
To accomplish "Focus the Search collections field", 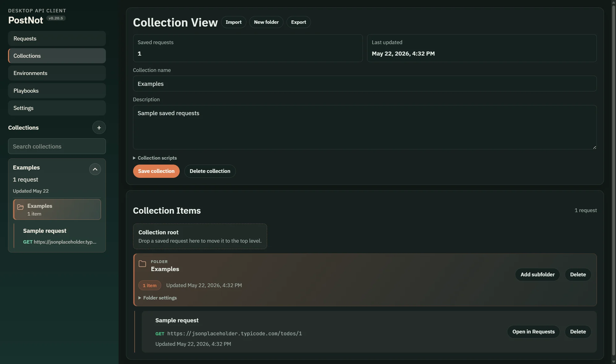I will pyautogui.click(x=57, y=146).
